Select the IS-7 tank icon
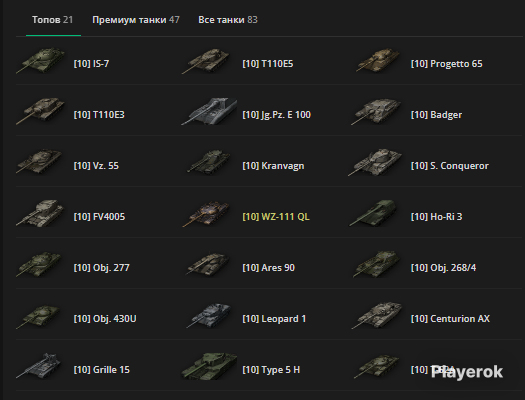The width and height of the screenshot is (525, 400). pos(40,61)
